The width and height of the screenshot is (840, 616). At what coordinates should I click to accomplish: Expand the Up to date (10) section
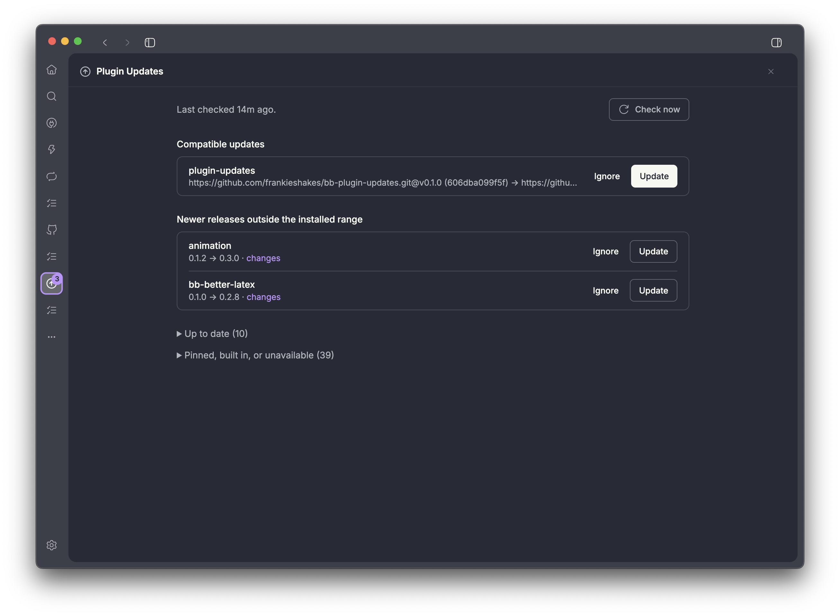(212, 334)
